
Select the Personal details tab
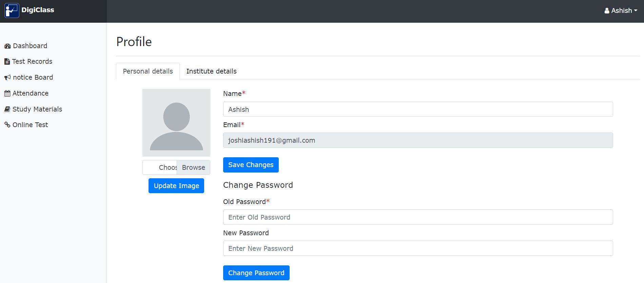[148, 71]
